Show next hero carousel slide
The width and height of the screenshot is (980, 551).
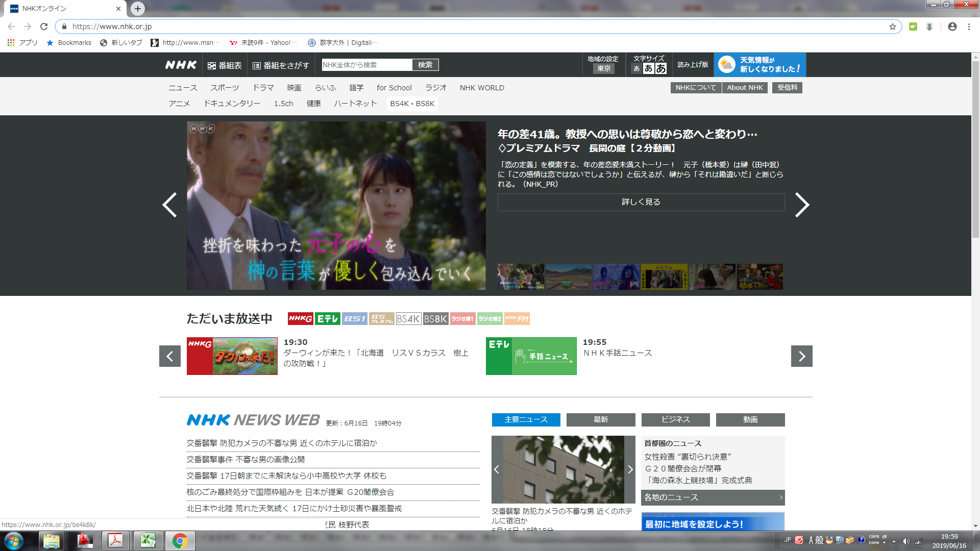pos(802,205)
